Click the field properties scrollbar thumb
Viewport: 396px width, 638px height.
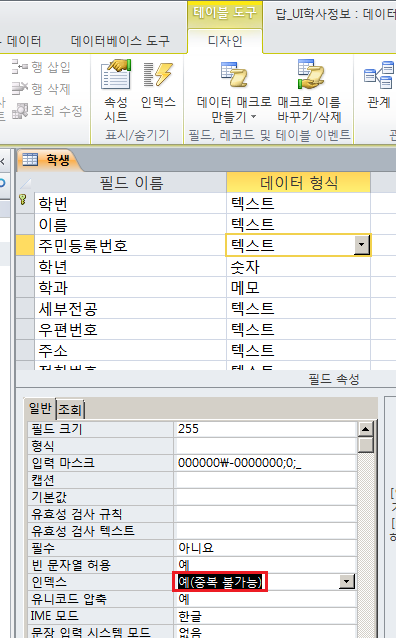point(365,445)
